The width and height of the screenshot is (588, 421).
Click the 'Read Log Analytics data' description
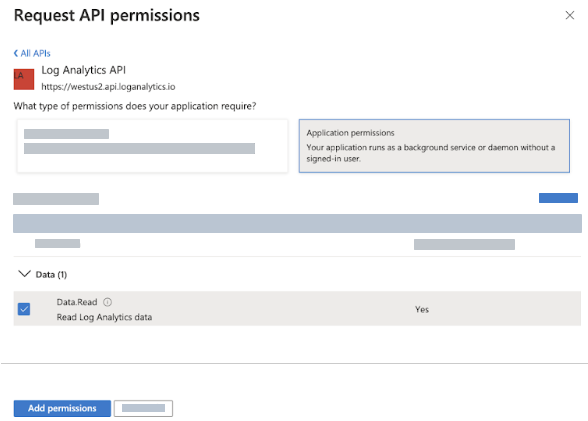(x=104, y=317)
